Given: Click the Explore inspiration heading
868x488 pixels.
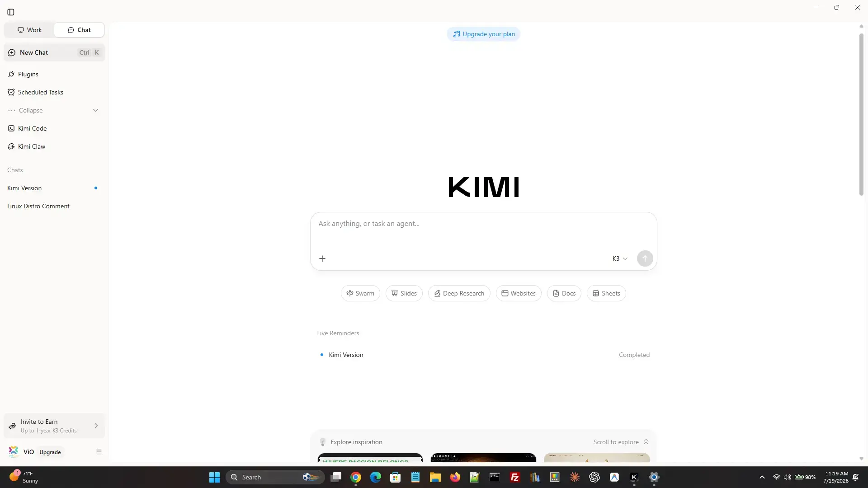Looking at the screenshot, I should [356, 442].
